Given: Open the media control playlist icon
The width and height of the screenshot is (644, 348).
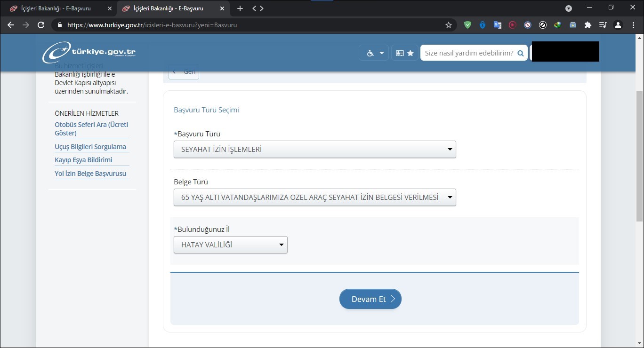Looking at the screenshot, I should tap(603, 25).
